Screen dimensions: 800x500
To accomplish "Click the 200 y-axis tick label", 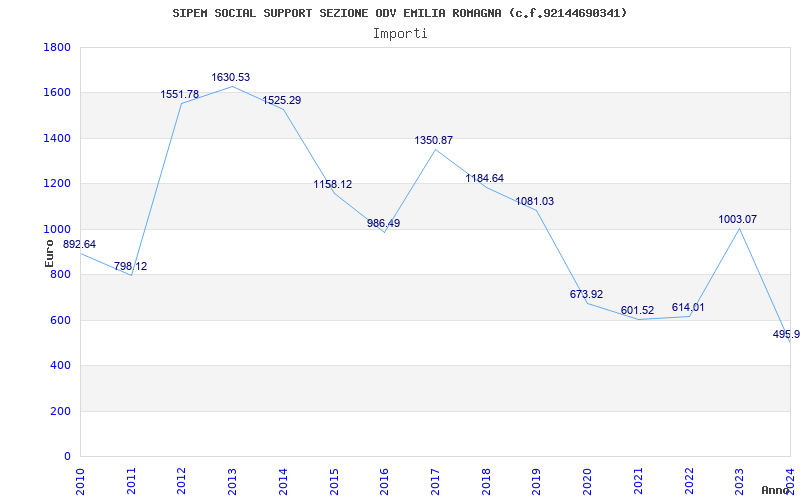I will pos(60,411).
